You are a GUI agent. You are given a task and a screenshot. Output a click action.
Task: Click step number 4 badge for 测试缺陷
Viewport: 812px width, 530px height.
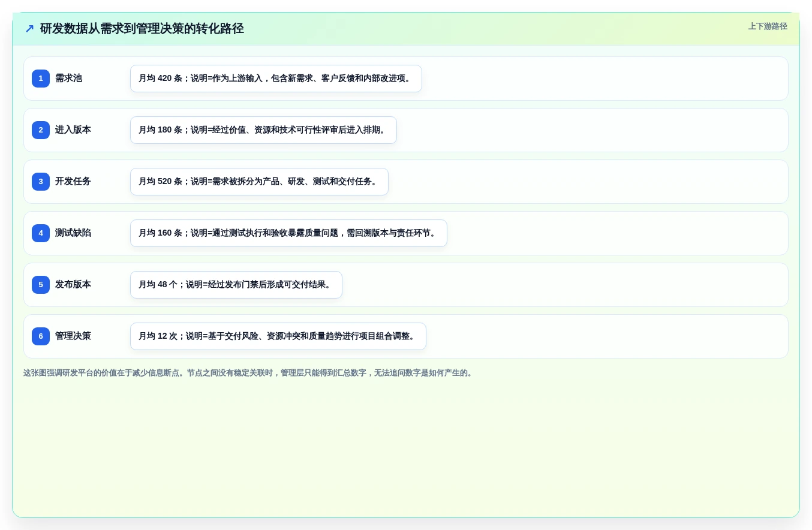41,233
